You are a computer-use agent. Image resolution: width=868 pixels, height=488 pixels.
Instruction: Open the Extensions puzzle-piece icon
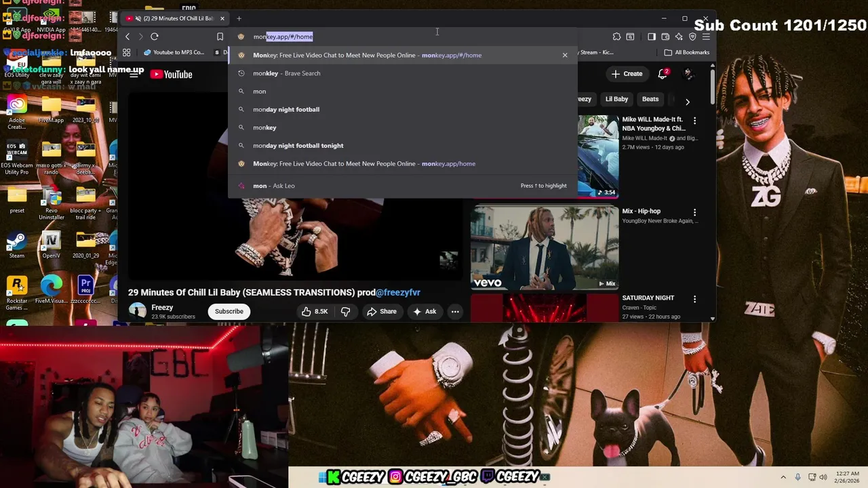pos(616,37)
